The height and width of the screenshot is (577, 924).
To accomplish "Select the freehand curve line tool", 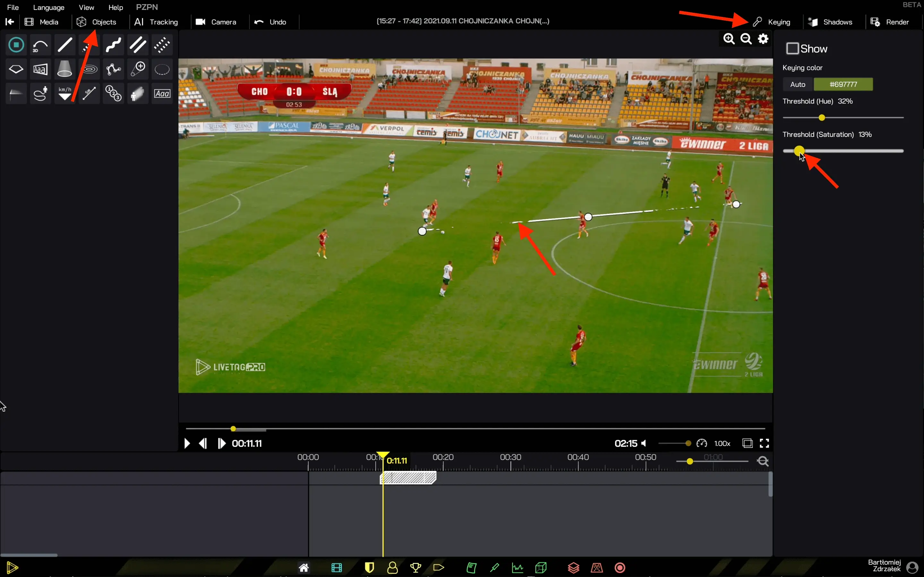I will click(x=113, y=45).
